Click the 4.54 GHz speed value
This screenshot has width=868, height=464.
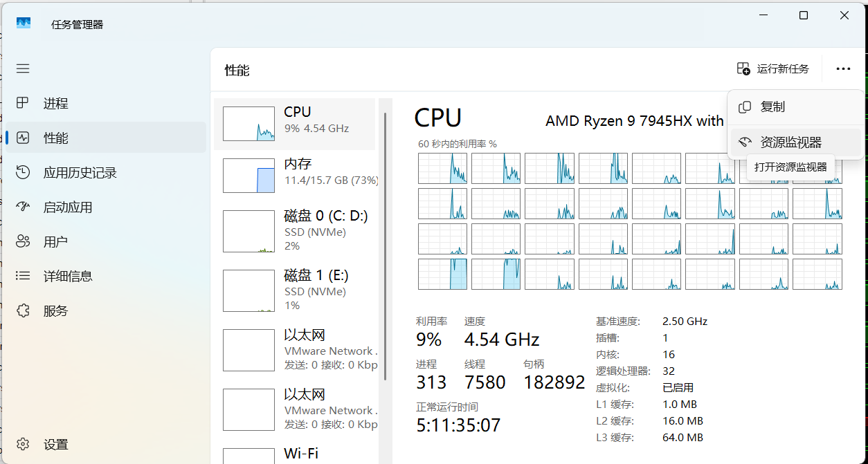click(502, 340)
